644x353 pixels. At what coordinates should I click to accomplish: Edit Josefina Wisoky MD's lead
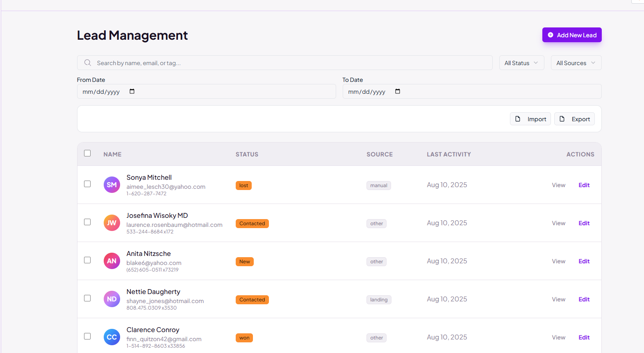[x=584, y=223]
